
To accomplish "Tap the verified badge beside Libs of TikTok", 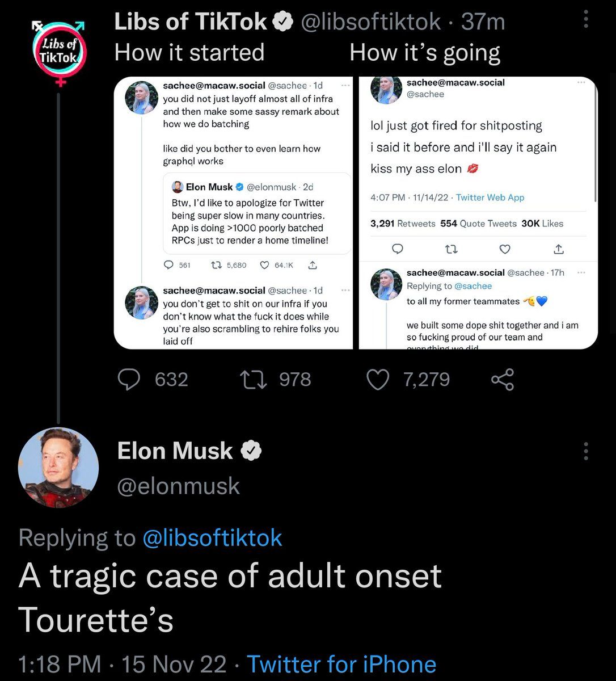I will [x=283, y=22].
